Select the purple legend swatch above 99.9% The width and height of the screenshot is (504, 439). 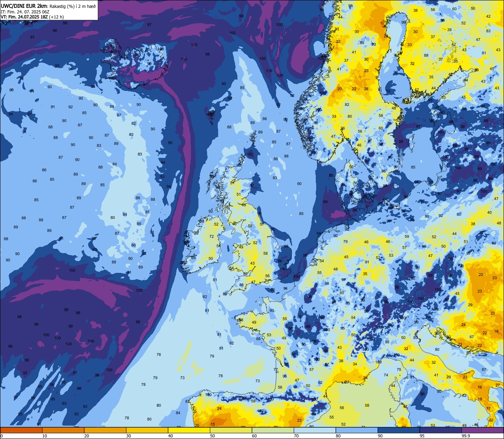pos(483,430)
